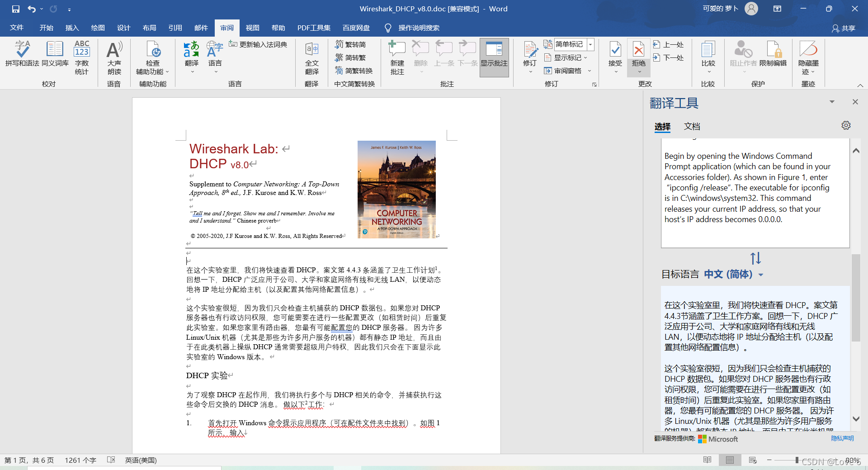Screen dimensions: 868x470
Task: Insert a new comment (新建批注)
Action: 397,58
